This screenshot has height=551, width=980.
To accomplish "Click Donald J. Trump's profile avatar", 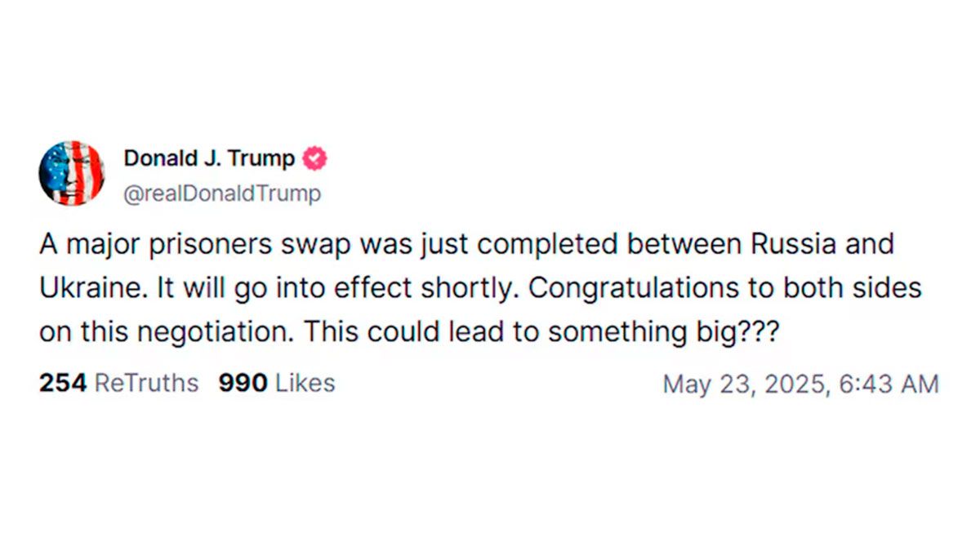I will click(72, 173).
